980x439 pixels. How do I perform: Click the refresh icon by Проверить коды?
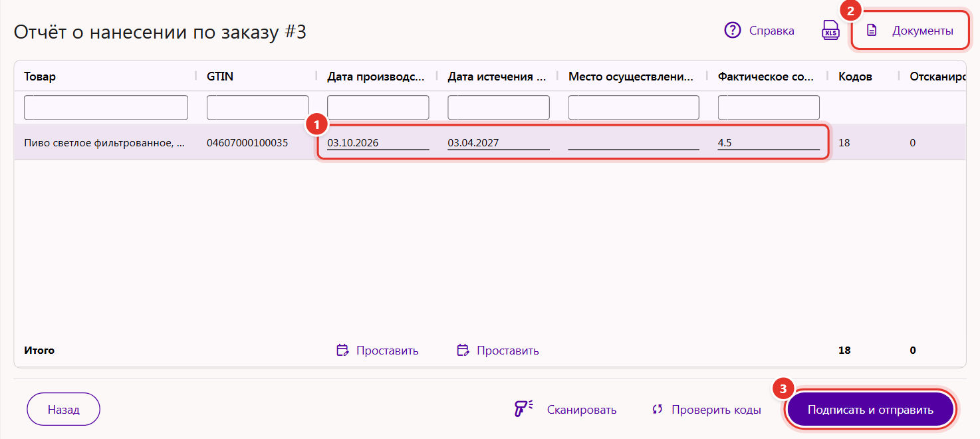coord(658,410)
